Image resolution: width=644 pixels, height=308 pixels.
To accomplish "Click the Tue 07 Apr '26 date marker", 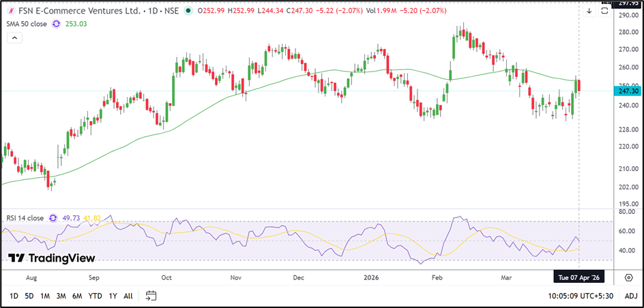I will (x=579, y=277).
